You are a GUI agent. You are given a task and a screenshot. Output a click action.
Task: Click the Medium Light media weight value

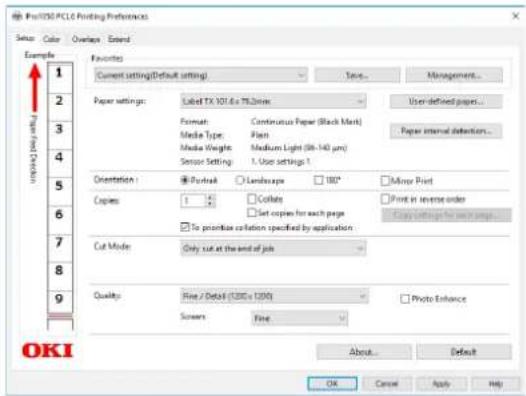tap(299, 148)
